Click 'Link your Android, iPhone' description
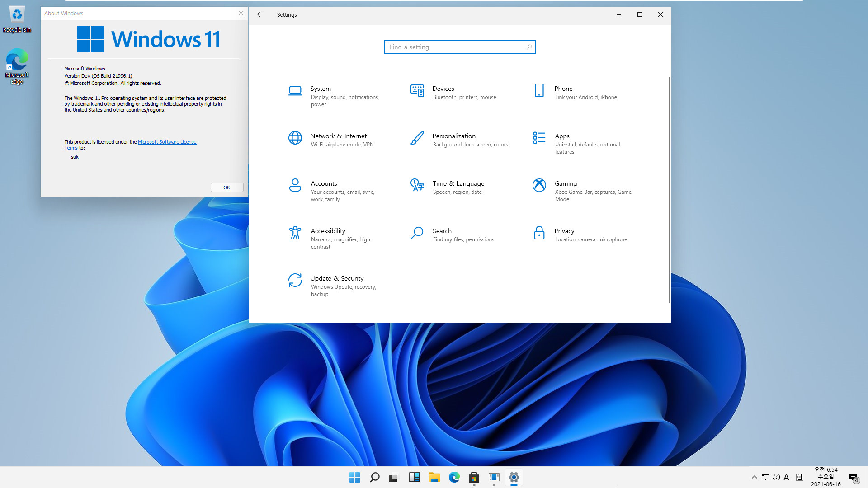868x488 pixels. pos(586,97)
